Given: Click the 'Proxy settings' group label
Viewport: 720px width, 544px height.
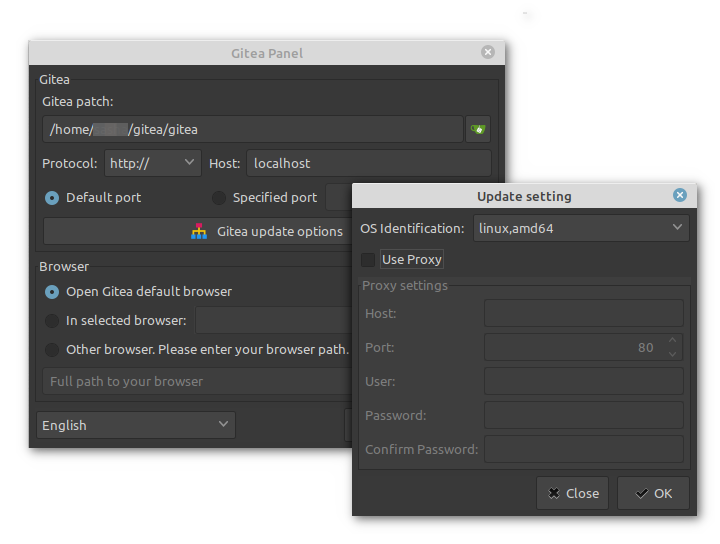Looking at the screenshot, I should (405, 286).
